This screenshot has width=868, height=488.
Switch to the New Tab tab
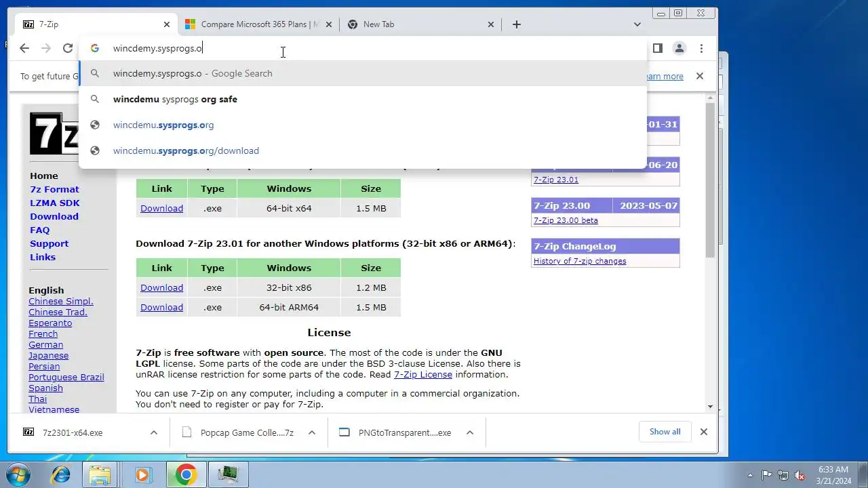pos(420,24)
